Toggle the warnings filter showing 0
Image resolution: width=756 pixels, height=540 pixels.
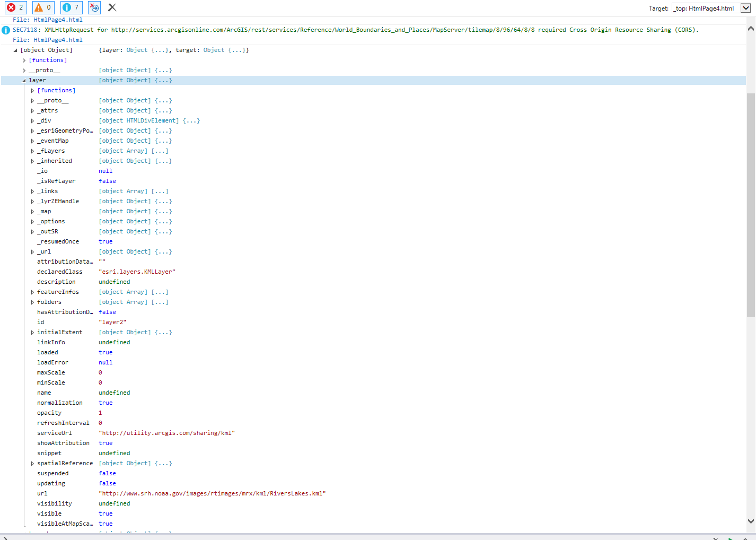(x=43, y=7)
